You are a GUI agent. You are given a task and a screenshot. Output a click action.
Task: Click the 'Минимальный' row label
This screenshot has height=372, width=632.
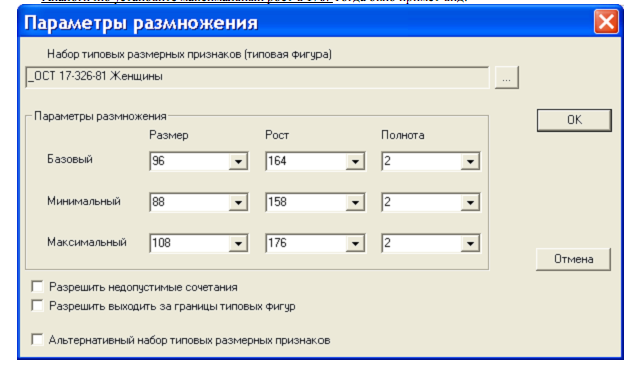(84, 201)
